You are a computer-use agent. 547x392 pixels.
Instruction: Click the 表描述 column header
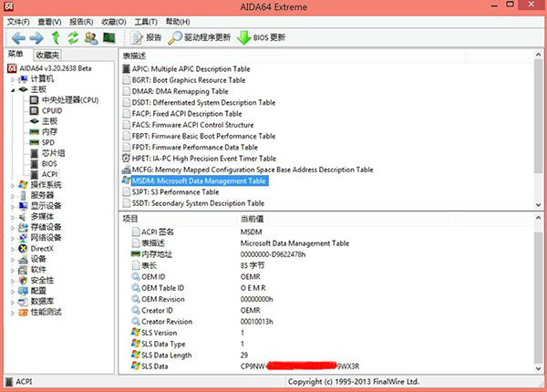coord(134,56)
